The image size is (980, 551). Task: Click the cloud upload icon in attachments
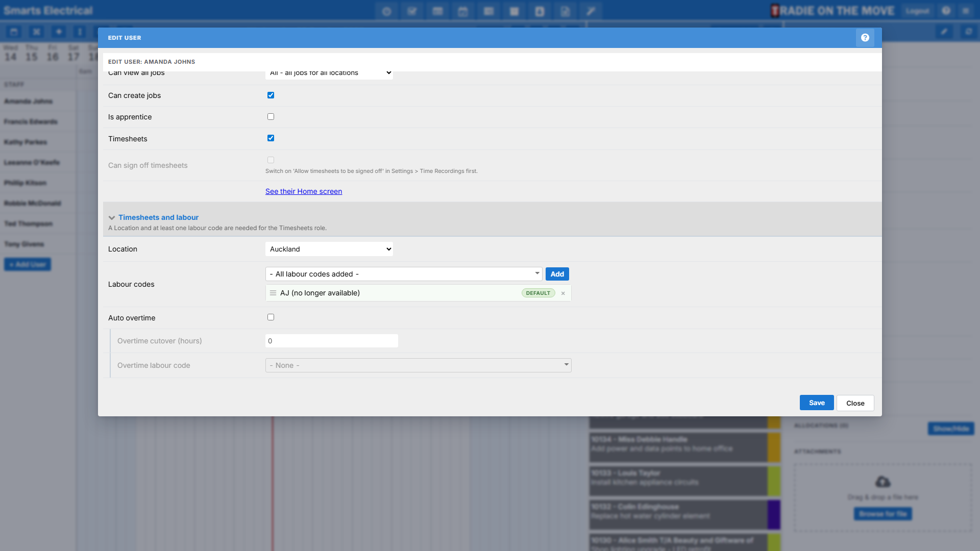883,482
